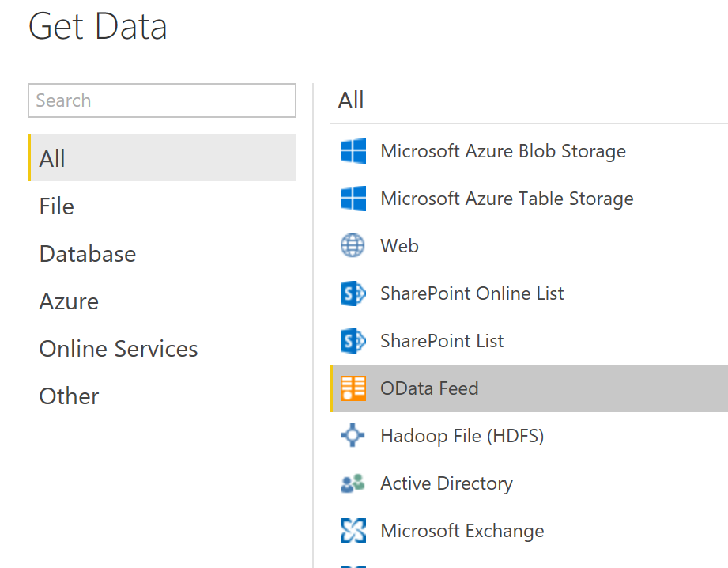Click the SharePoint List icon
728x568 pixels.
(353, 341)
